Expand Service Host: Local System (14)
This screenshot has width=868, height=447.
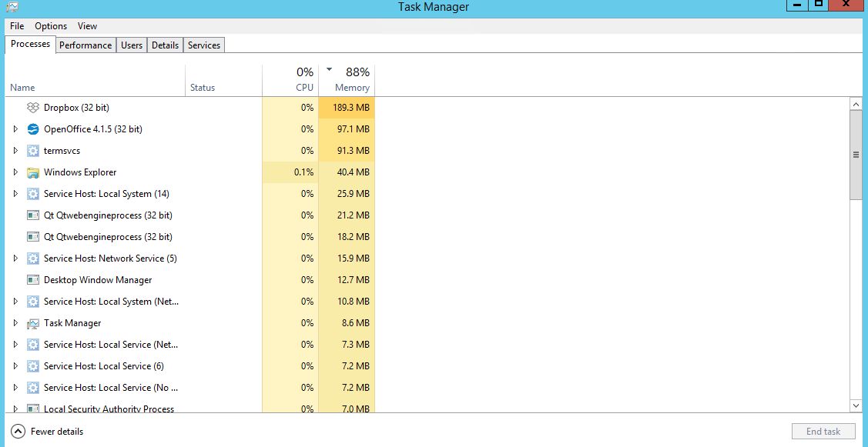15,194
